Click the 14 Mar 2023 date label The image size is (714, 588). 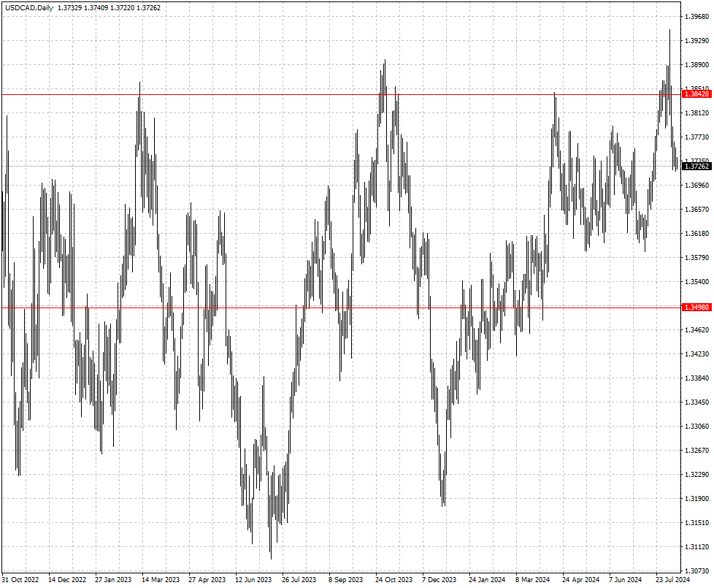[161, 580]
